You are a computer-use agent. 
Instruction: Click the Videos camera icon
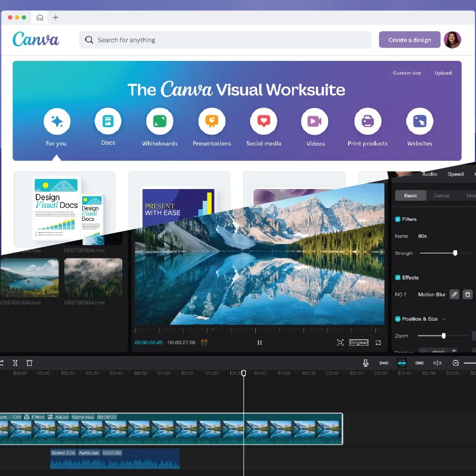(315, 121)
